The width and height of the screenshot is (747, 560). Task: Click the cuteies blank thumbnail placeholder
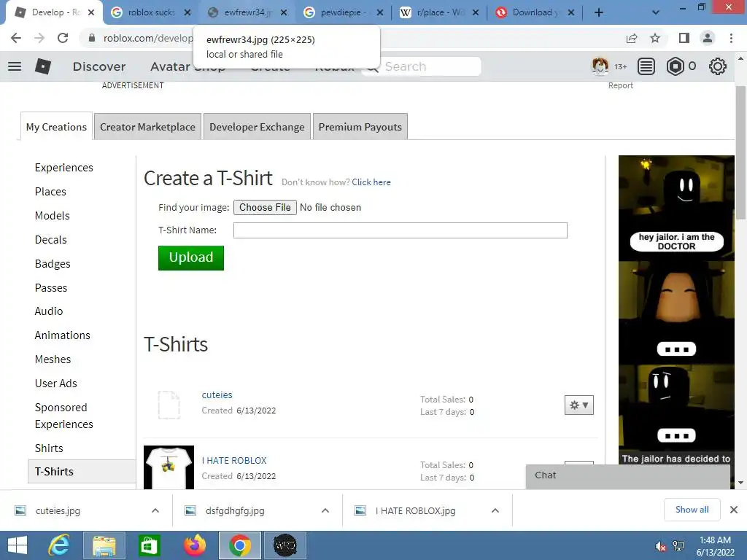click(169, 405)
